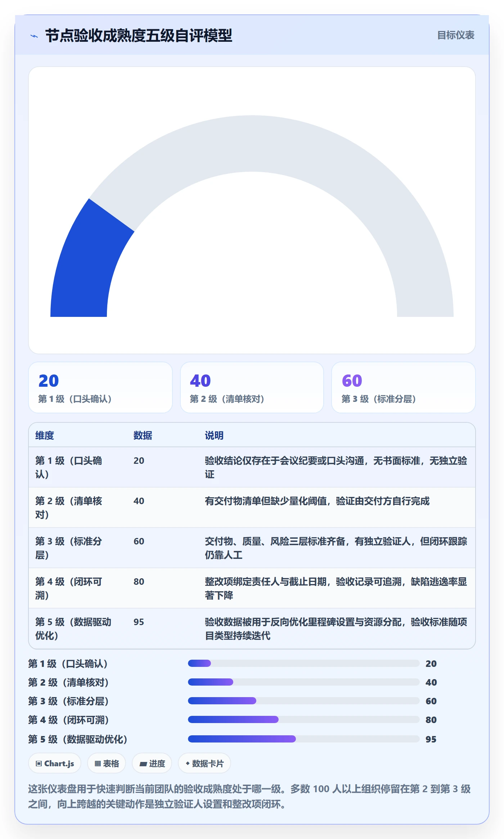504x839 pixels.
Task: Click the value 95 in the table
Action: tap(139, 622)
